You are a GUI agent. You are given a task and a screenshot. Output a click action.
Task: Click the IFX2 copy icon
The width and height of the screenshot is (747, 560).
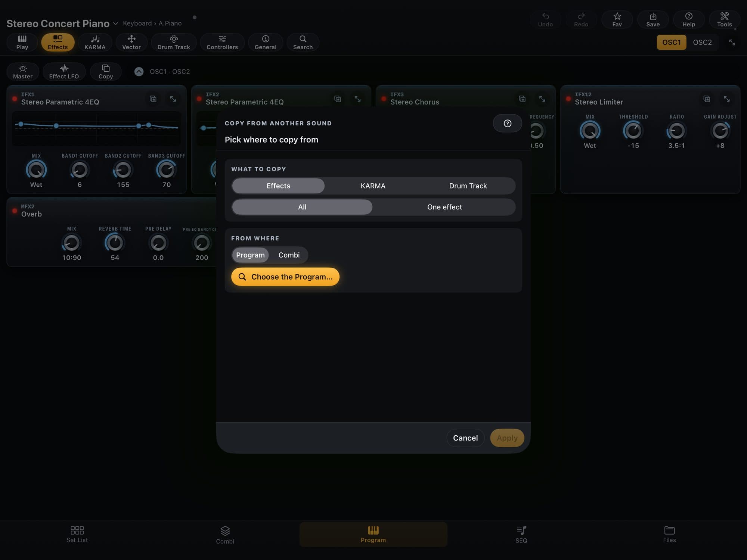click(338, 99)
